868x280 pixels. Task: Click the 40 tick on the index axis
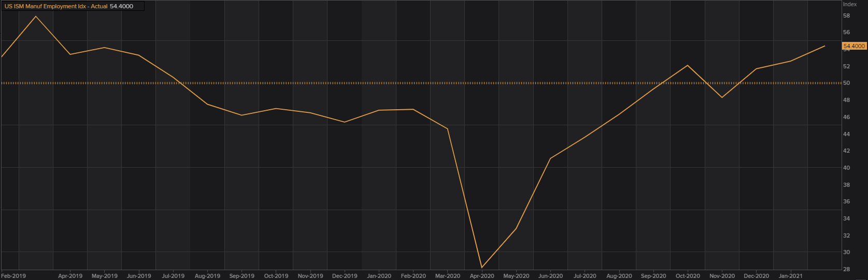(846, 168)
